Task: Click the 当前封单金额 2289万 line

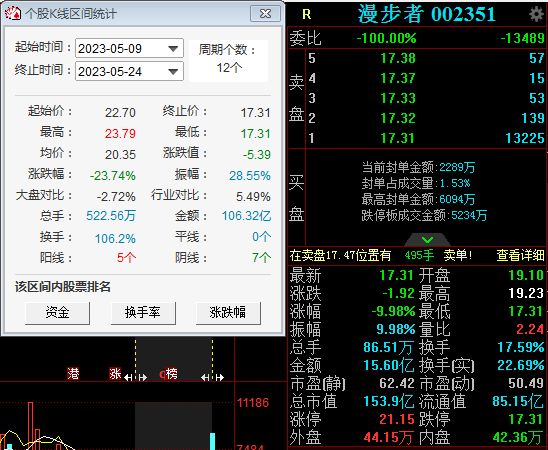Action: tap(418, 167)
